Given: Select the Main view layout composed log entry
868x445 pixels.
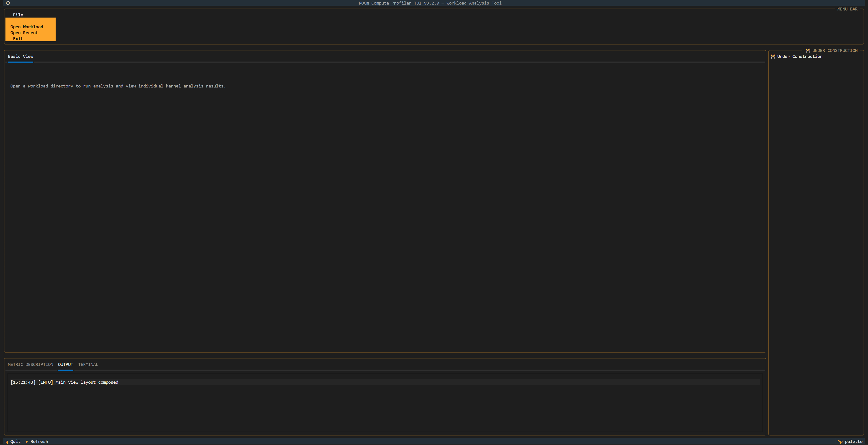Looking at the screenshot, I should pyautogui.click(x=64, y=382).
